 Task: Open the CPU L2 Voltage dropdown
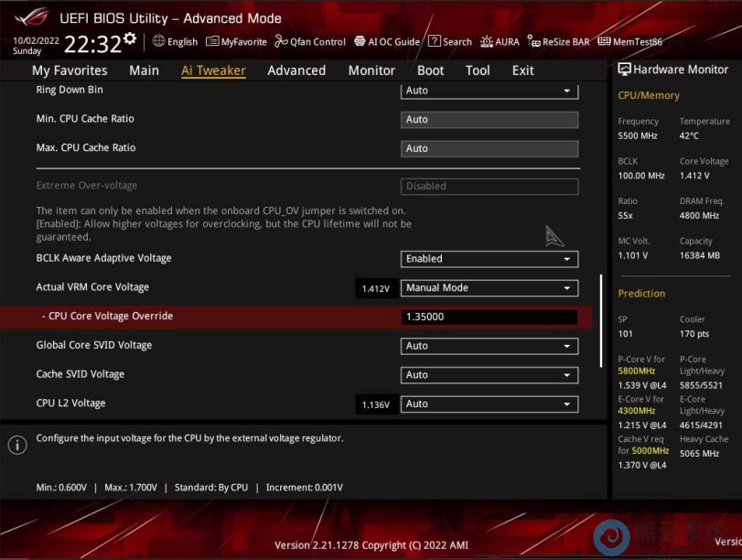pos(489,404)
